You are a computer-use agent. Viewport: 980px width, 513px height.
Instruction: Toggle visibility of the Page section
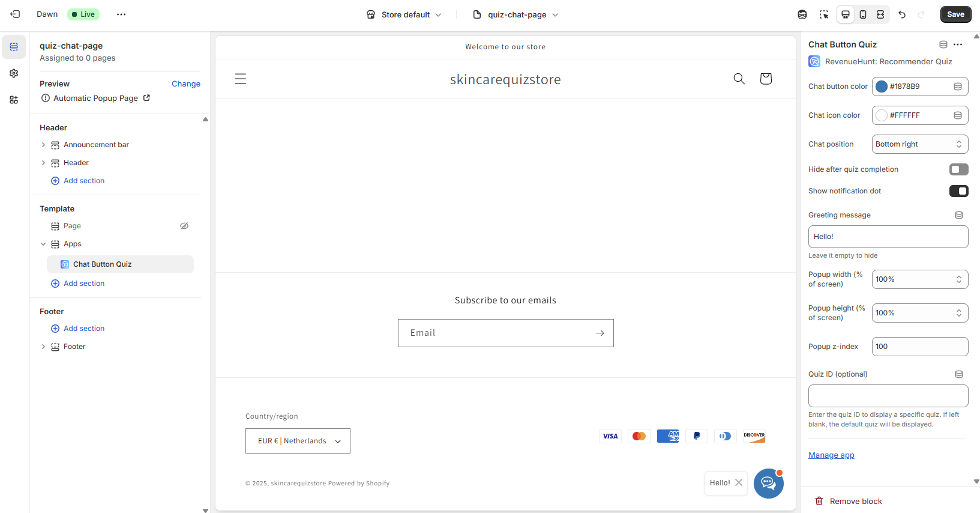[x=184, y=226]
